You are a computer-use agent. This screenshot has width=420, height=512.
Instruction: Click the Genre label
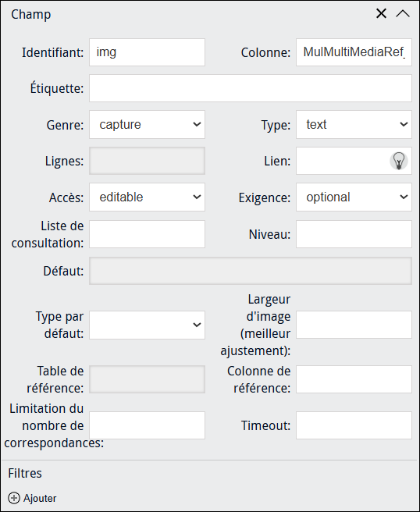point(65,125)
